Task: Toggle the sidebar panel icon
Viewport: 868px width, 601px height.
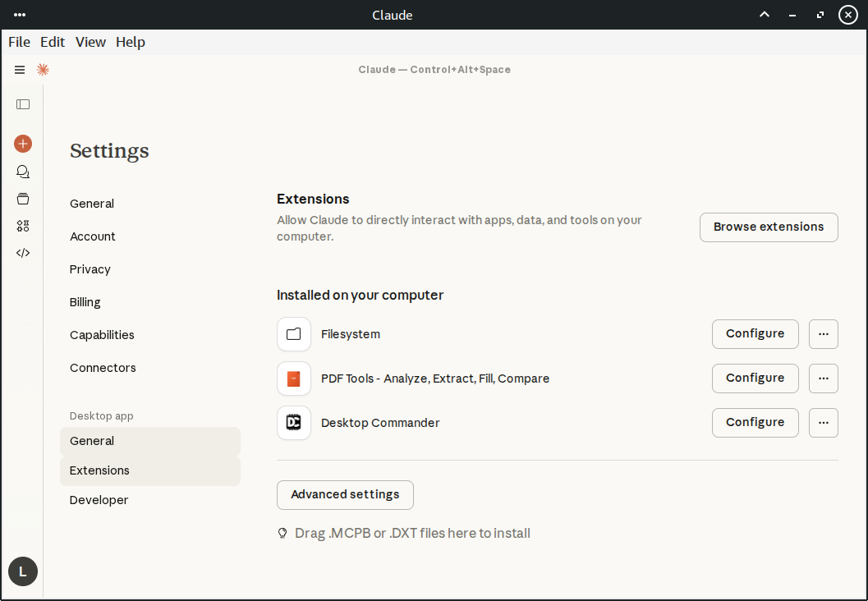Action: click(x=23, y=104)
